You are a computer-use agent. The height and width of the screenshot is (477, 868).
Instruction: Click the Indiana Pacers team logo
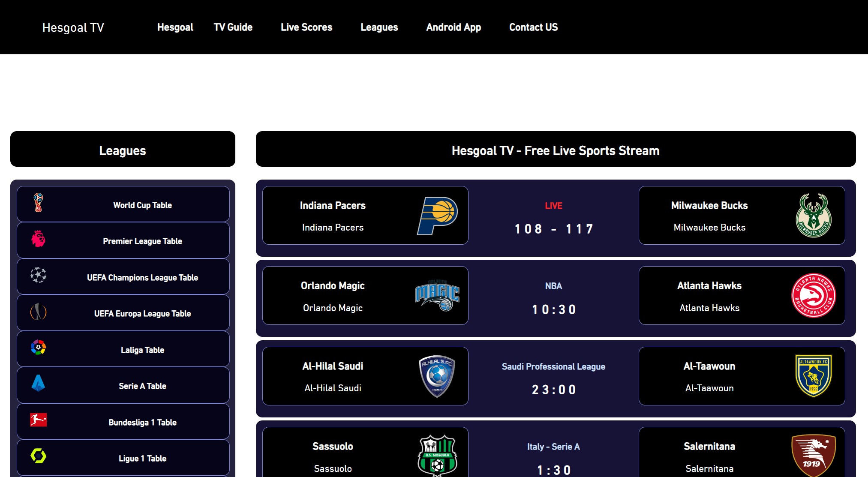[437, 216]
